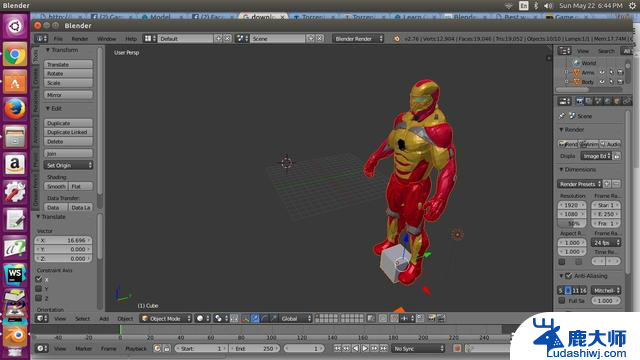Open the Render tab in Properties editor

coord(579,101)
